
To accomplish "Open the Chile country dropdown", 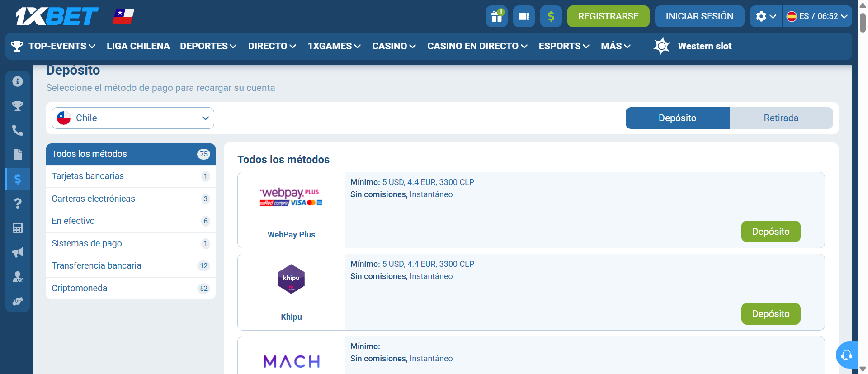I will click(133, 118).
